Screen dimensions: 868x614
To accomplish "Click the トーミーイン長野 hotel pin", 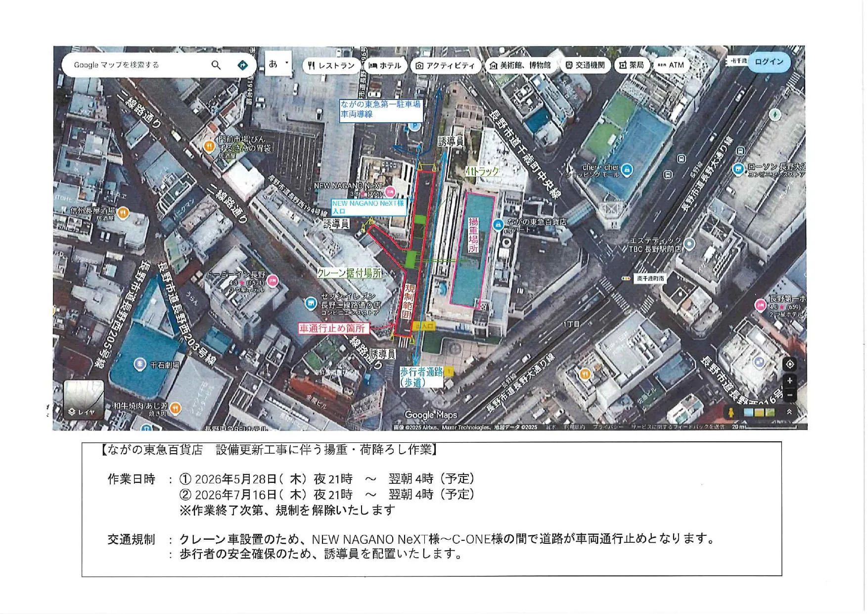I will pos(272,281).
